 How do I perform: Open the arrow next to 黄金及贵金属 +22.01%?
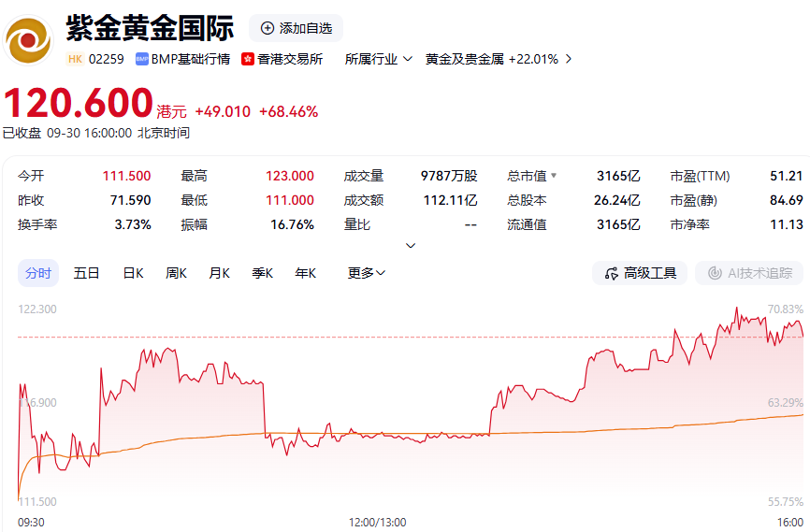click(x=568, y=59)
